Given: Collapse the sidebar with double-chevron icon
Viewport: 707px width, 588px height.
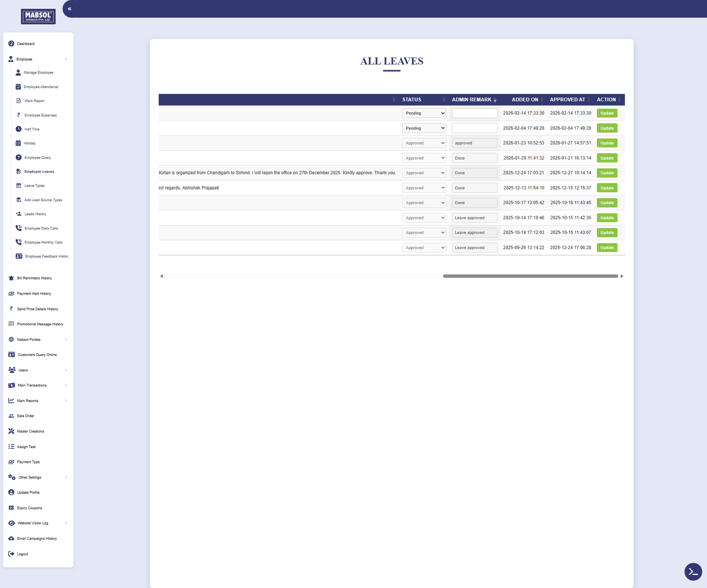Looking at the screenshot, I should [x=69, y=9].
